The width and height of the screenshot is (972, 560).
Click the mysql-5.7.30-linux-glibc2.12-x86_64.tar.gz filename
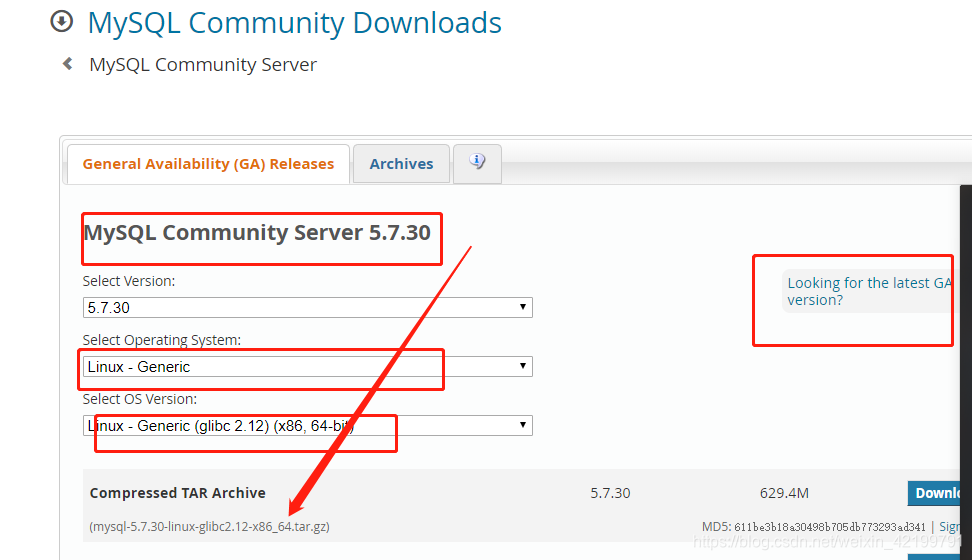[210, 527]
